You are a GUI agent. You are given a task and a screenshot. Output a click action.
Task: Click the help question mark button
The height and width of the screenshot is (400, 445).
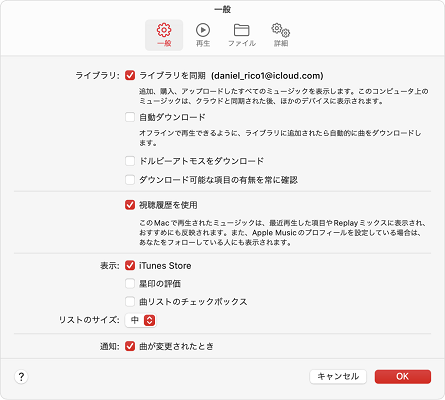pos(21,377)
